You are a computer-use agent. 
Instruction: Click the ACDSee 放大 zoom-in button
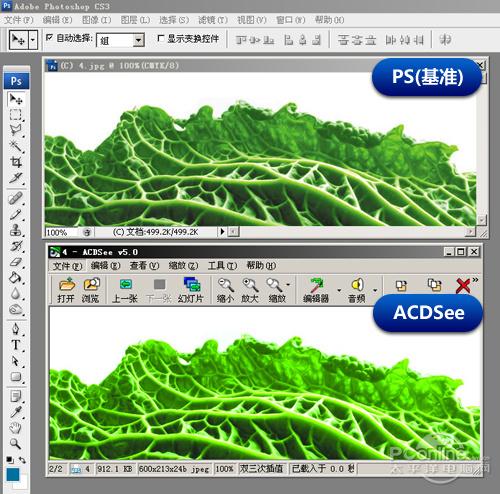250,290
